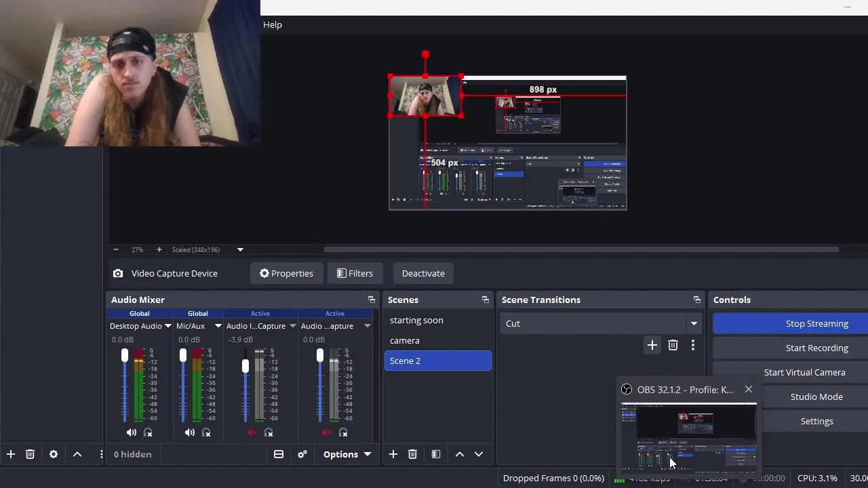Toggle monitoring for Audio Input Capture -3.9 dB
Viewport: 868px width, 488px height.
pos(269,432)
